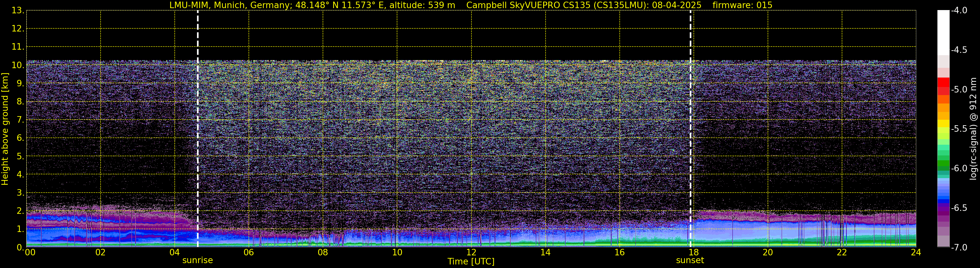Click the bright red segment of the colorbar

(x=944, y=82)
